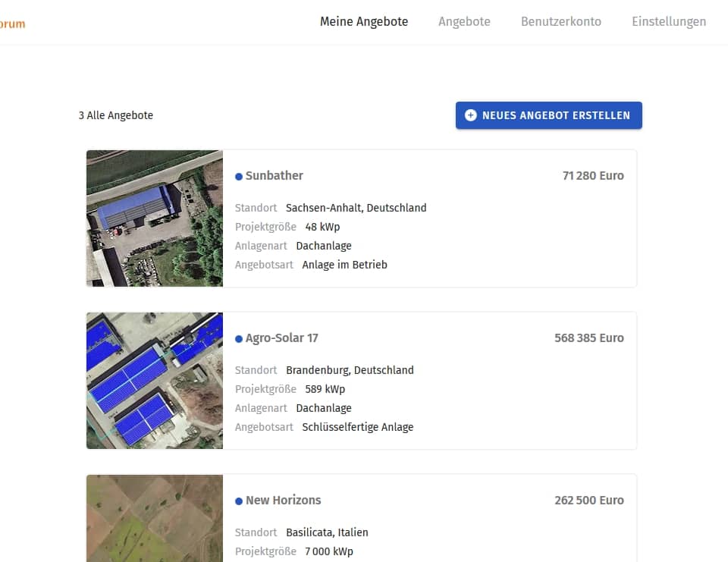Click the price 262 500 Euro

[x=588, y=501]
